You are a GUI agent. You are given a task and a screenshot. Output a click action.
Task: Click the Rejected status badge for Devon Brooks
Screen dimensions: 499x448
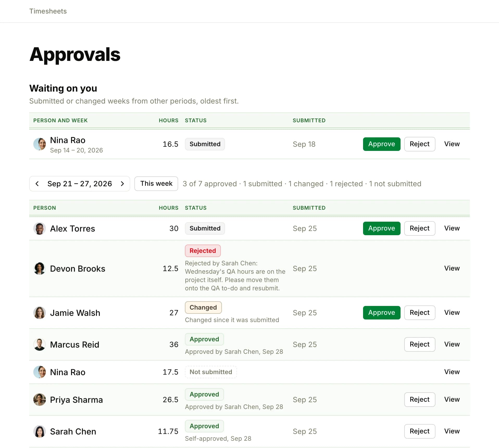[203, 251]
